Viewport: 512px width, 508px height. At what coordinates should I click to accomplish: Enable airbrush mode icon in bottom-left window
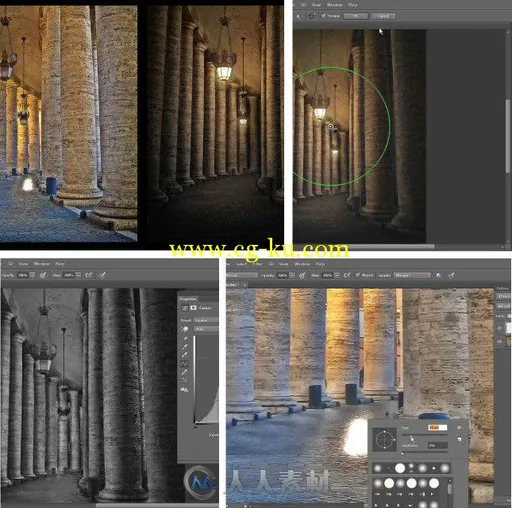(89, 275)
